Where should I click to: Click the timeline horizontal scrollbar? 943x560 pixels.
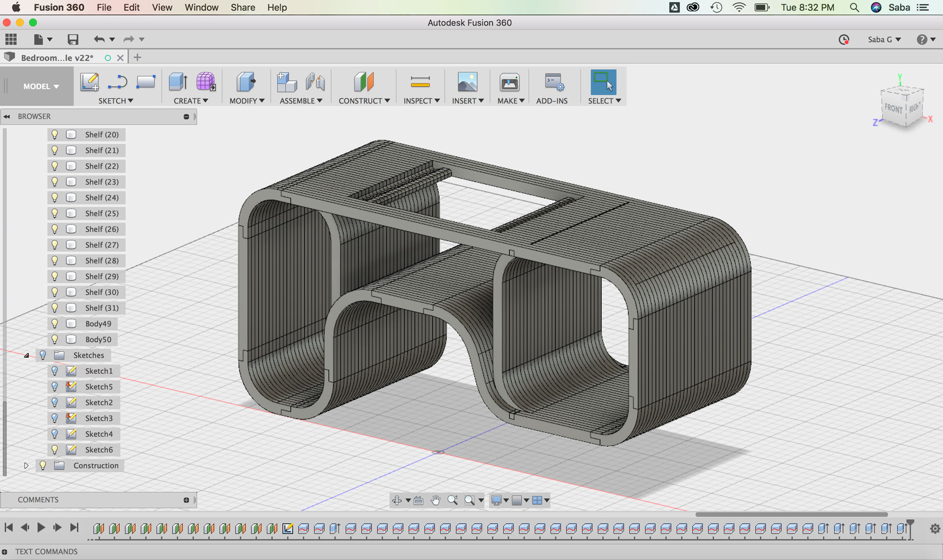(791, 514)
